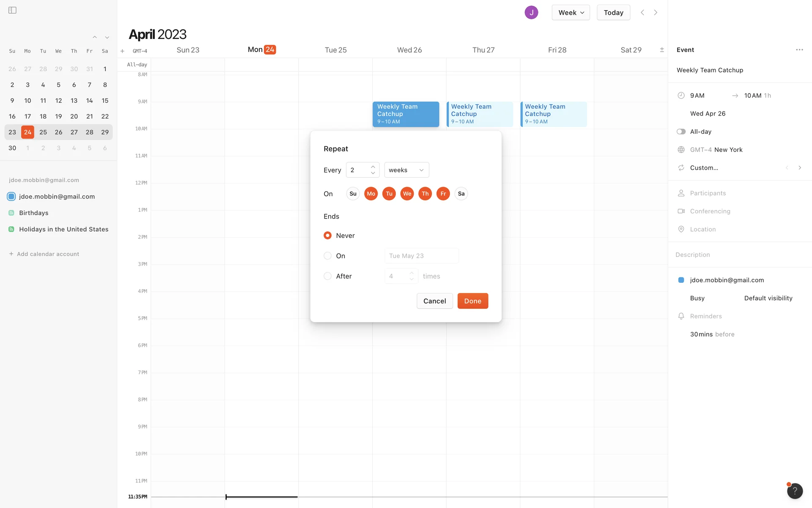Show previous month in mini calendar

pos(95,38)
